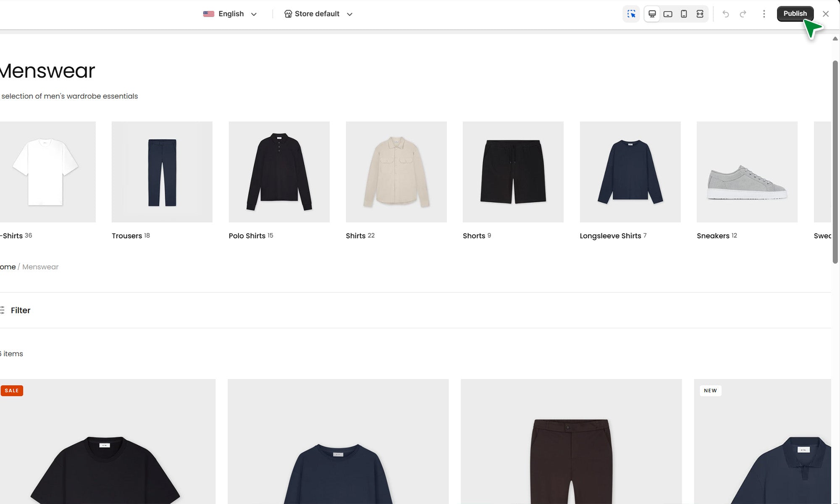Switch to tablet preview mode
The image size is (840, 504).
pos(668,14)
